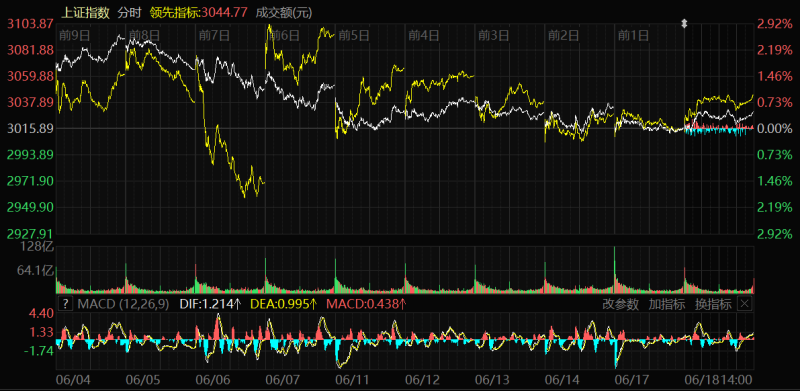Click 加指标 to add an indicator

(667, 305)
